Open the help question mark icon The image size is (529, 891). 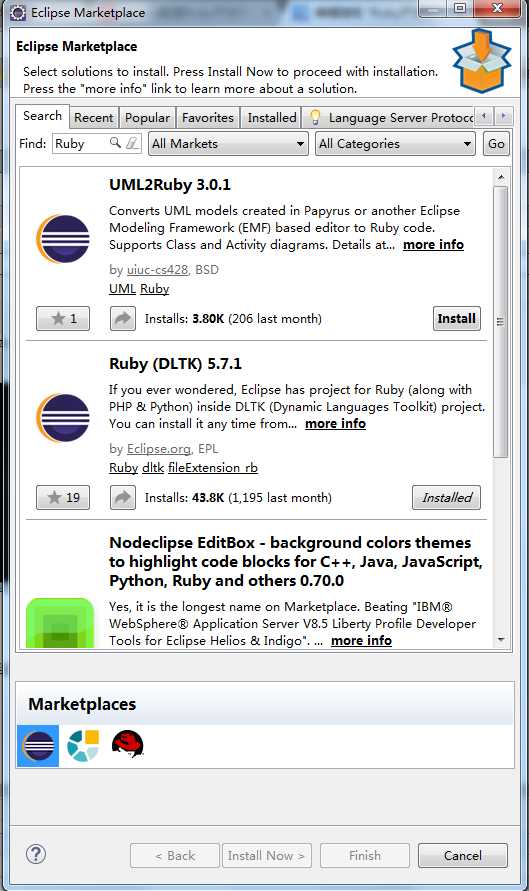[36, 854]
